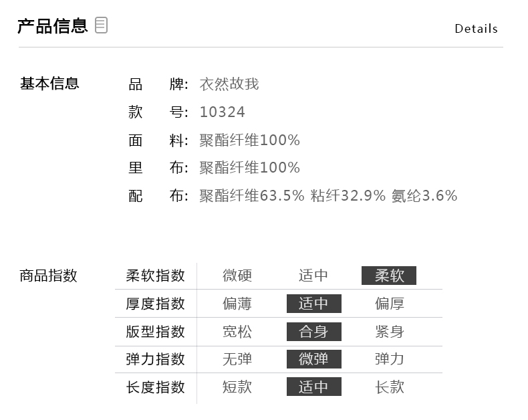Select 无弹 elasticity option
Screen dimensions: 528x420
coord(237,359)
